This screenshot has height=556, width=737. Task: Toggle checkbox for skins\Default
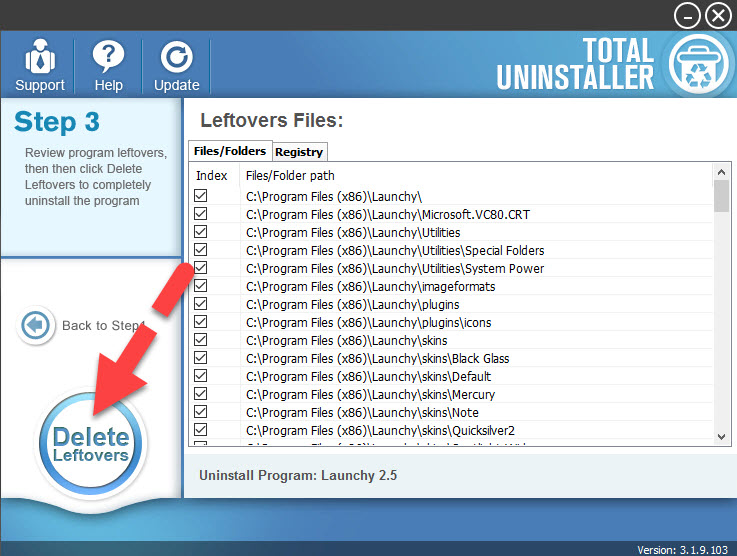point(201,376)
